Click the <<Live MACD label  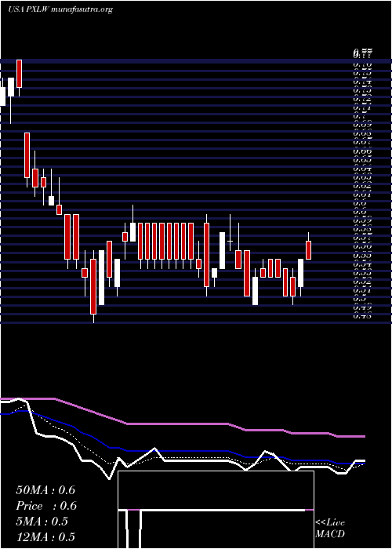(x=330, y=529)
